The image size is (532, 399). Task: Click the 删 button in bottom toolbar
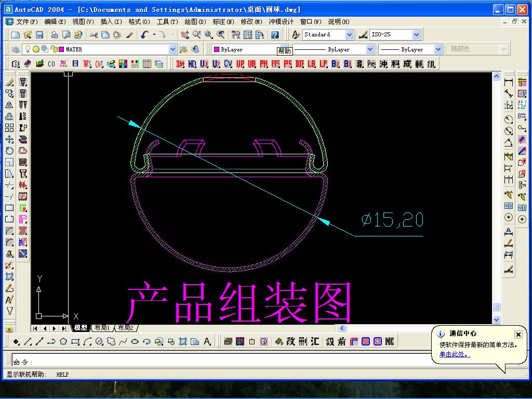click(303, 342)
